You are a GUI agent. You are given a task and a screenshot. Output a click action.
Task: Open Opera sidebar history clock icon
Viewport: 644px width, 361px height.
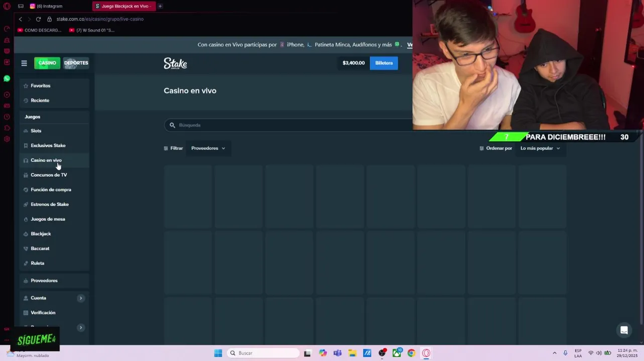7,117
